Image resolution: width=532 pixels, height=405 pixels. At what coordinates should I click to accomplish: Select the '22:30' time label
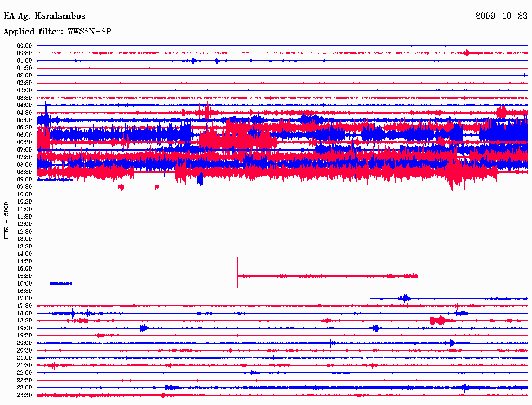(24, 380)
